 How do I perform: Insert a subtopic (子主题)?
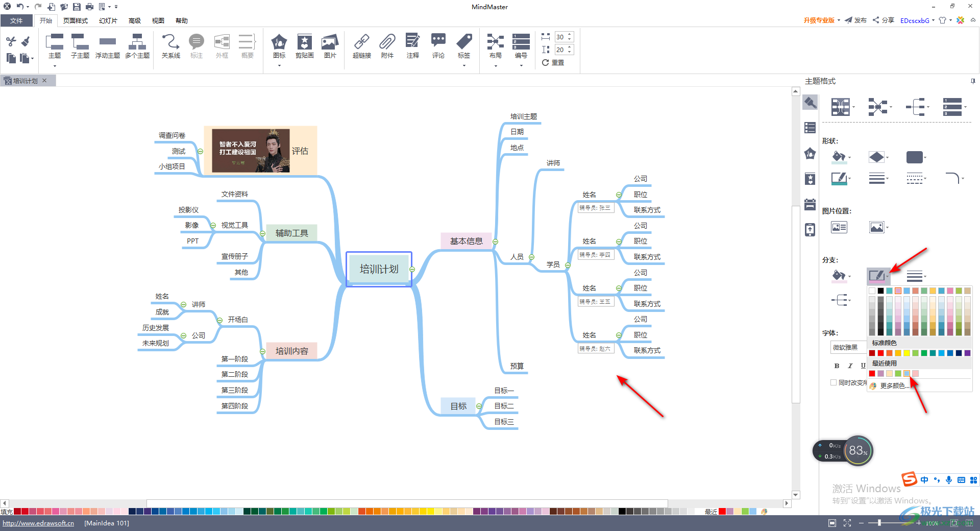pos(80,46)
